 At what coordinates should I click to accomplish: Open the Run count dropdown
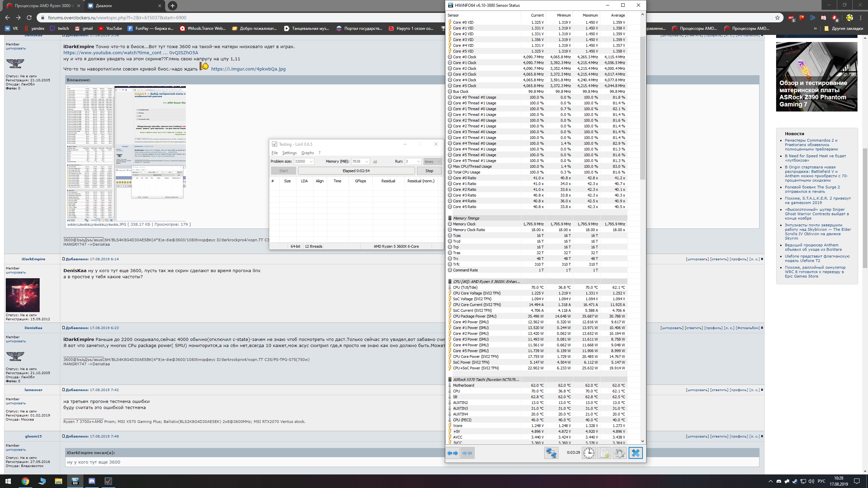pyautogui.click(x=418, y=162)
